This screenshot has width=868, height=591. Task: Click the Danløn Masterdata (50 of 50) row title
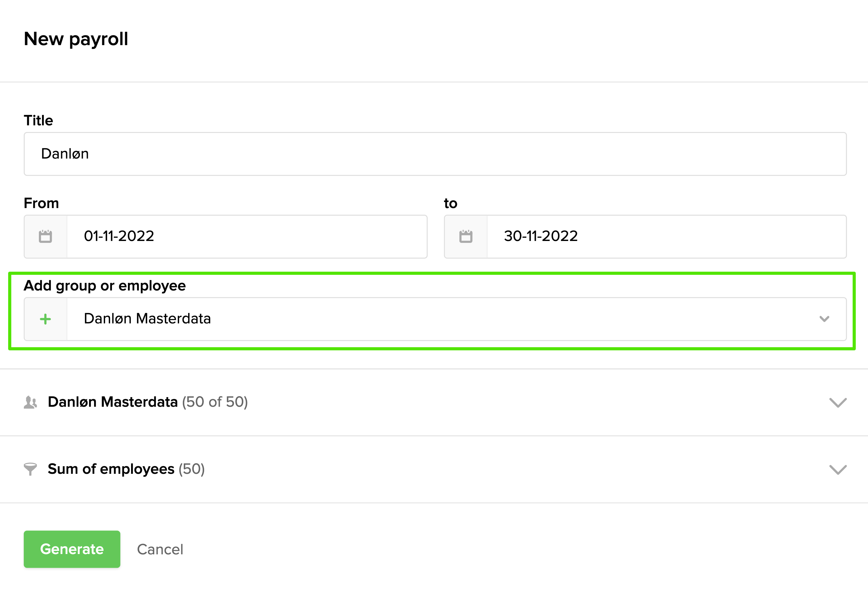[x=147, y=402]
